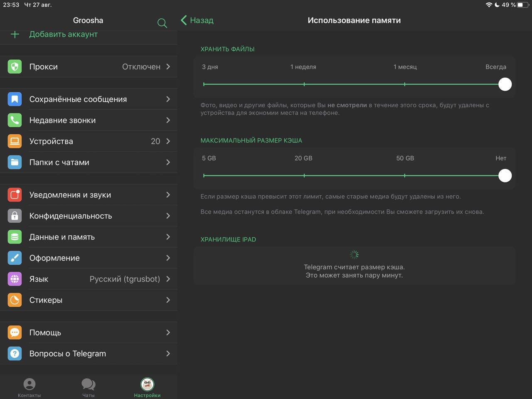Expand the Устройства row chevron
Image resolution: width=532 pixels, height=399 pixels.
pos(168,141)
